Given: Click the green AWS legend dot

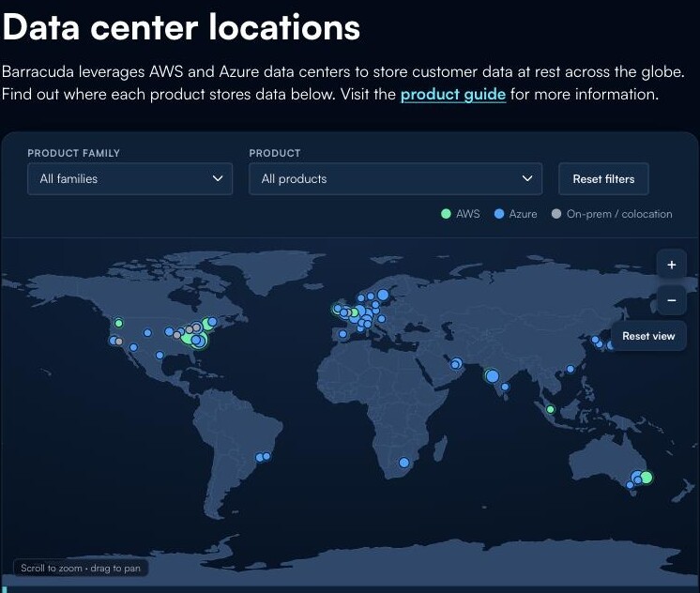Looking at the screenshot, I should point(446,214).
